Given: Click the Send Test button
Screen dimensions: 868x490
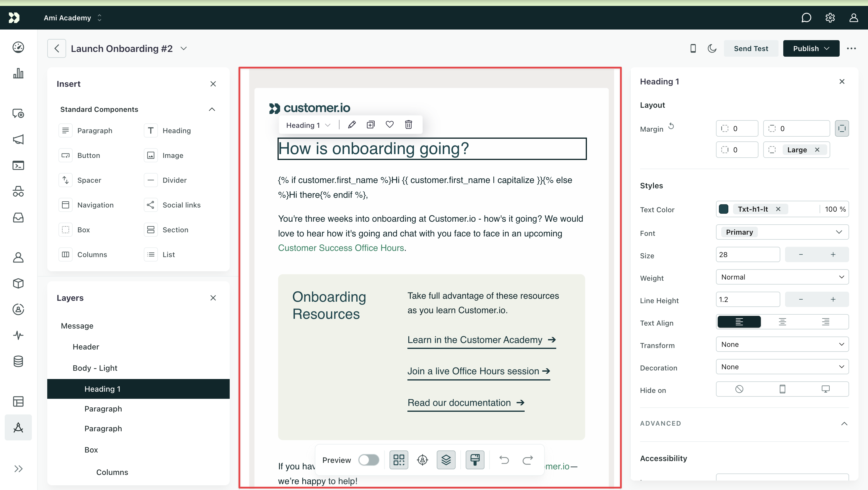Looking at the screenshot, I should 751,48.
